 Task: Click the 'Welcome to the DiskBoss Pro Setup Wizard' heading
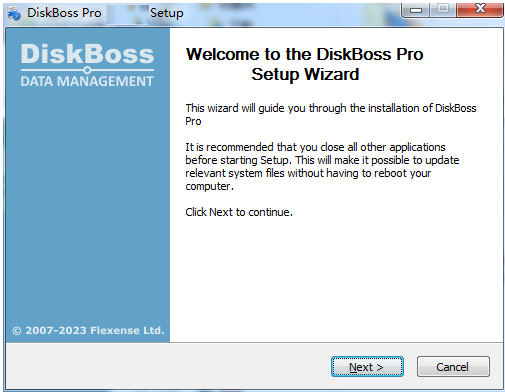(x=305, y=64)
